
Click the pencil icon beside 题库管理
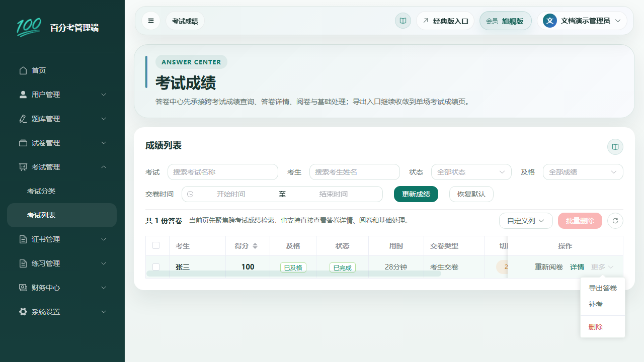tap(23, 119)
